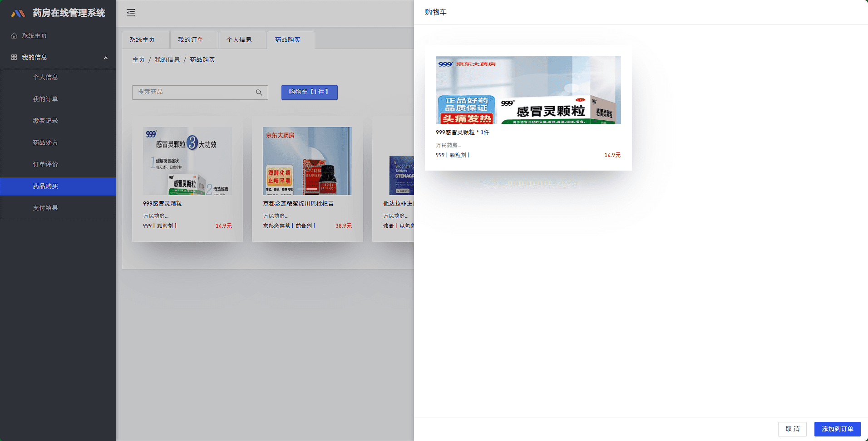Click the 38.9元 price
Image resolution: width=868 pixels, height=441 pixels.
tap(344, 226)
